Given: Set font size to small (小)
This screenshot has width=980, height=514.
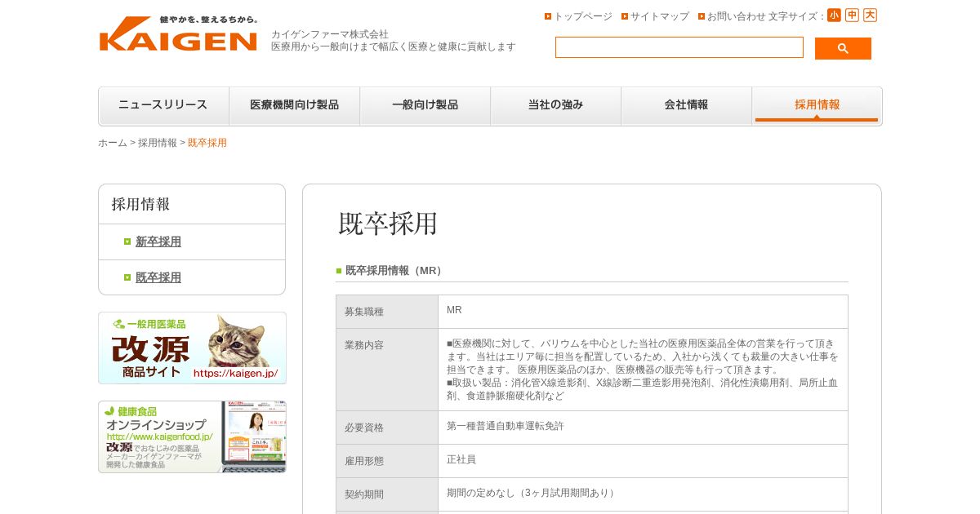Looking at the screenshot, I should [834, 16].
